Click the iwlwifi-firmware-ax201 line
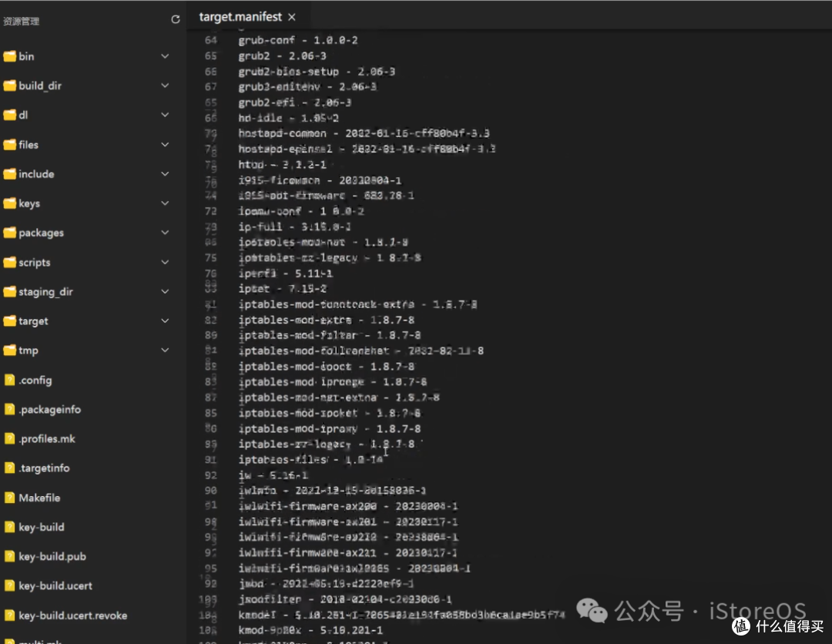The image size is (832, 644). pyautogui.click(x=348, y=522)
